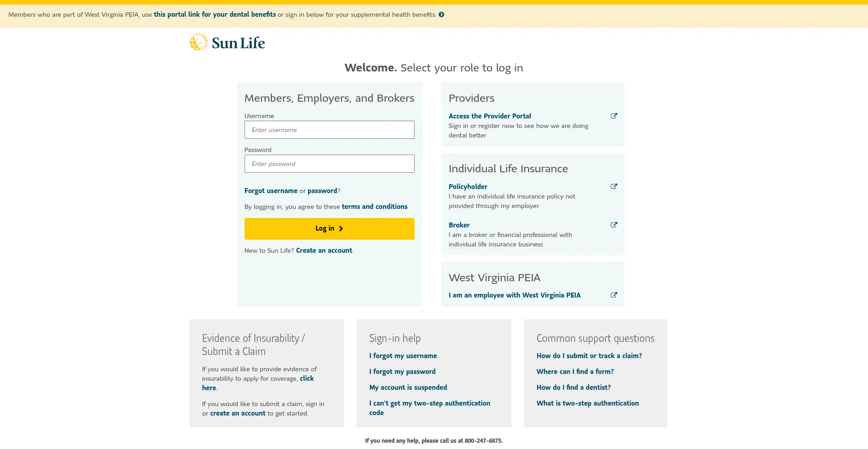Open the Broker sign-in link
Screen dimensions: 868x449
[x=459, y=225]
